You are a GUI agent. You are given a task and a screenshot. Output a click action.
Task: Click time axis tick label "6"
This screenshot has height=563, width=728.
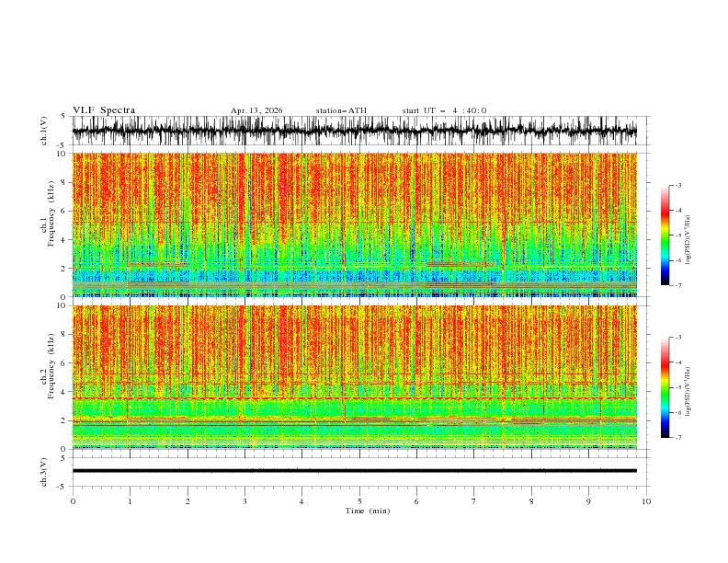tap(416, 501)
